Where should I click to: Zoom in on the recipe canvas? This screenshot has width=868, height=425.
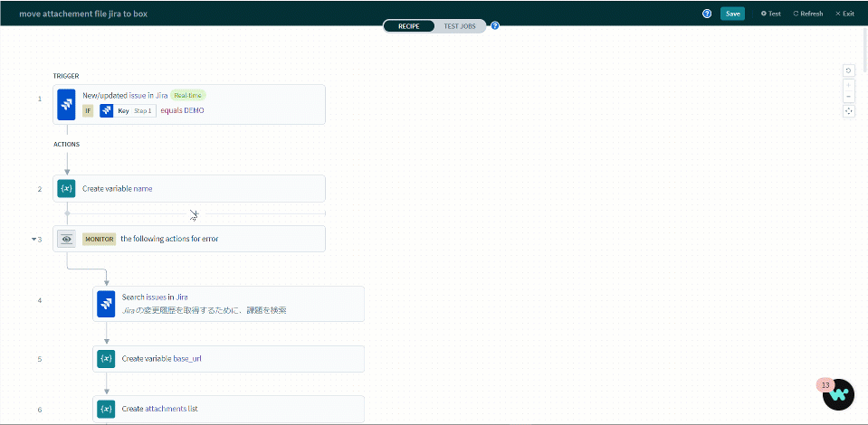click(x=848, y=85)
